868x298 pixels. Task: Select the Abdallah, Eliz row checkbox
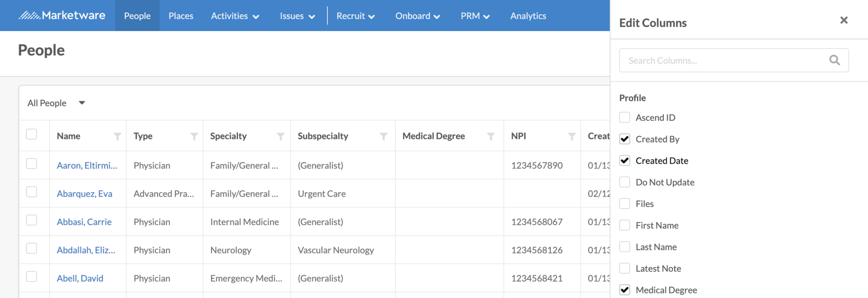coord(32,248)
